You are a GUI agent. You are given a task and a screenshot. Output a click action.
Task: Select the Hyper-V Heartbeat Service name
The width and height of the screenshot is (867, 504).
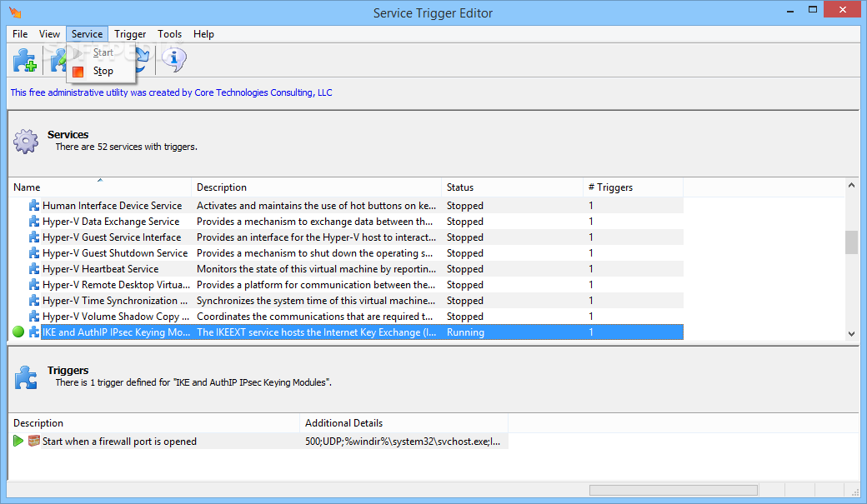[101, 269]
